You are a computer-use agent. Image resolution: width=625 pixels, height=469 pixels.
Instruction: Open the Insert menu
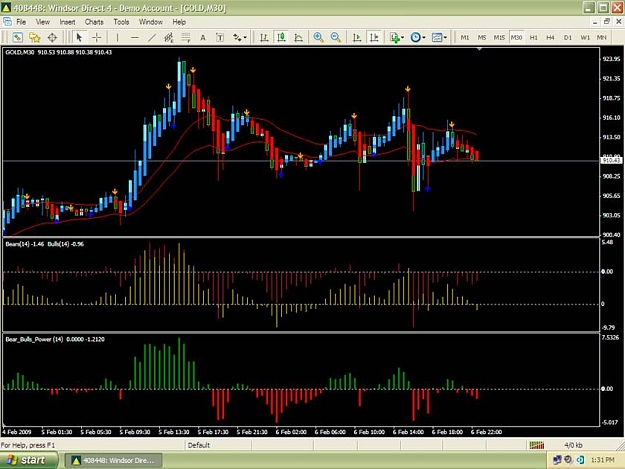point(67,22)
